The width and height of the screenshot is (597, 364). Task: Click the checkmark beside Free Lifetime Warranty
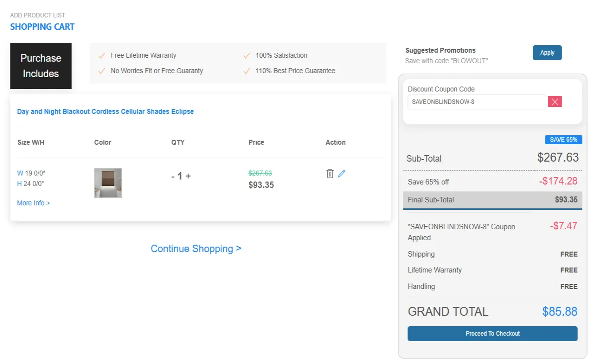coord(102,55)
